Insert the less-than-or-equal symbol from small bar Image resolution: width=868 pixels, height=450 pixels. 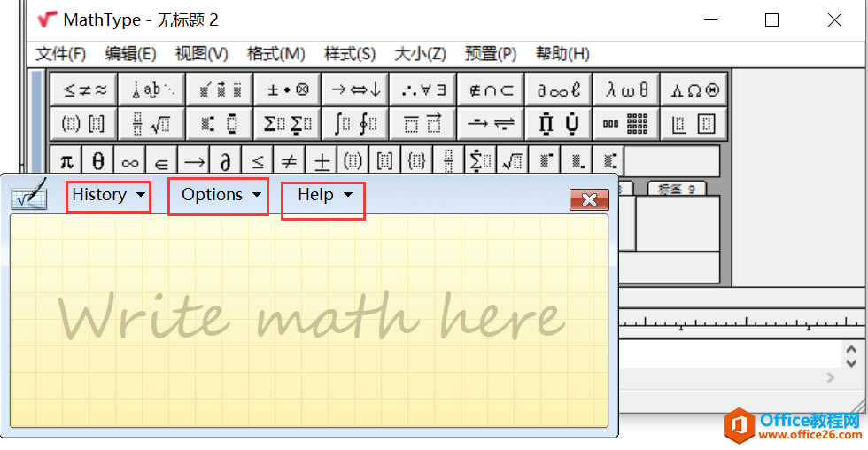(x=258, y=161)
